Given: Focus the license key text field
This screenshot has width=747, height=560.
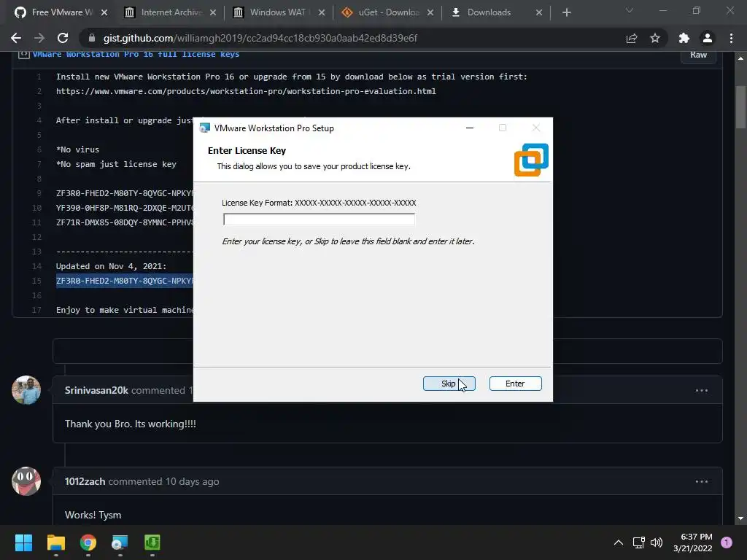Looking at the screenshot, I should (x=319, y=219).
